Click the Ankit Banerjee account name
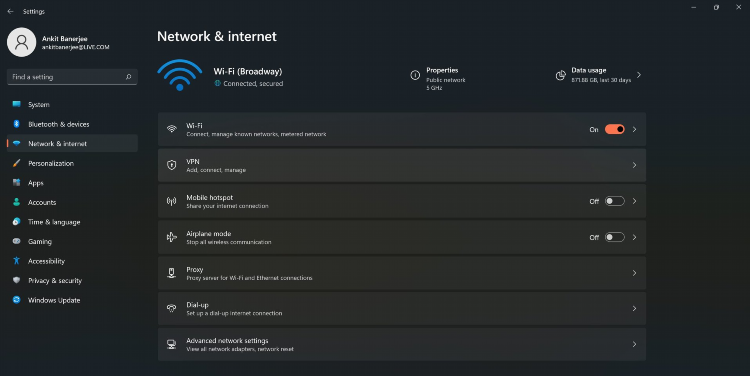The height and width of the screenshot is (376, 750). (x=65, y=39)
